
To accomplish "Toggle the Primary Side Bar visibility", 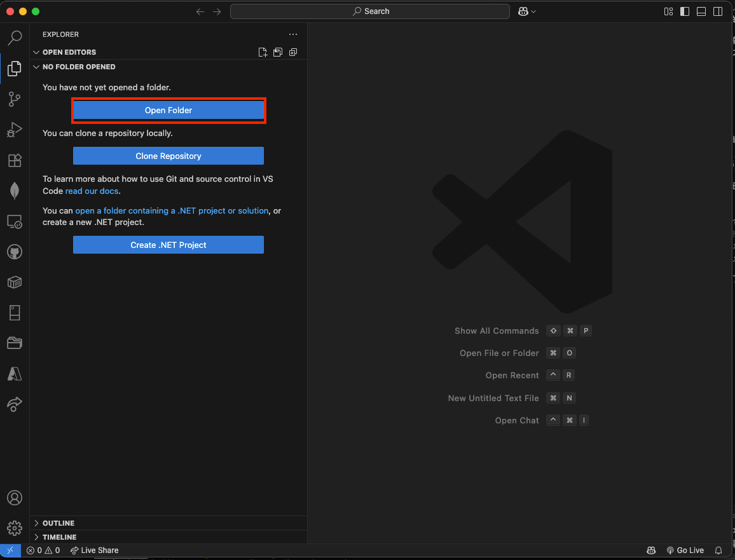I will 685,11.
